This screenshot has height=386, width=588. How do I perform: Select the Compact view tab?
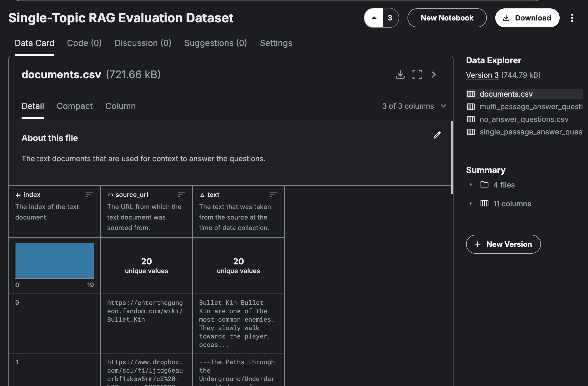coord(75,106)
